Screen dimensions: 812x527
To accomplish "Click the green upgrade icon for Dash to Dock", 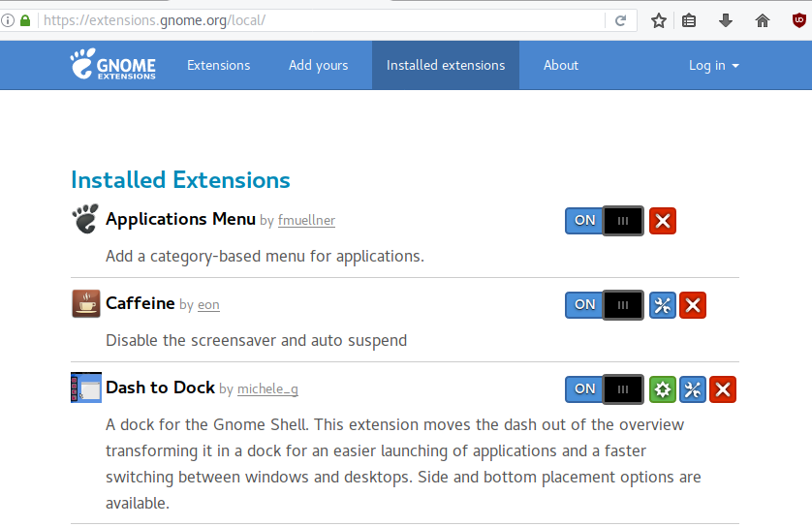I will [x=663, y=389].
